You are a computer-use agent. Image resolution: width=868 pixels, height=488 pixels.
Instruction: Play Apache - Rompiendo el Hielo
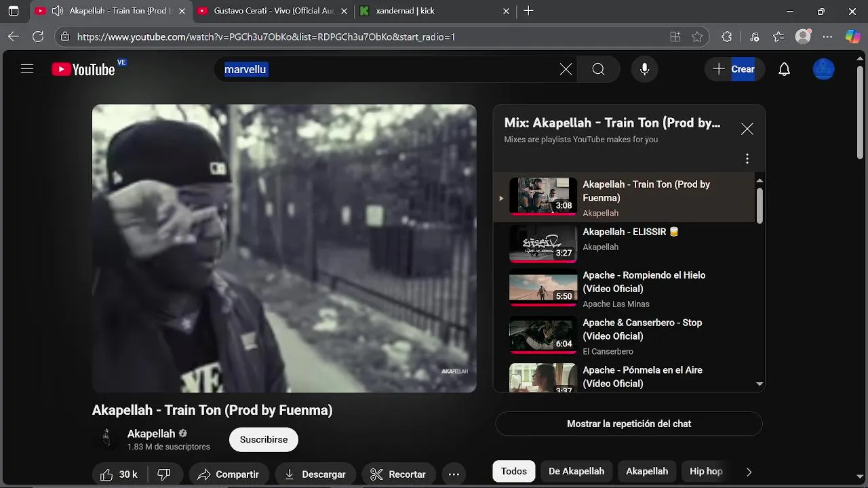click(623, 290)
